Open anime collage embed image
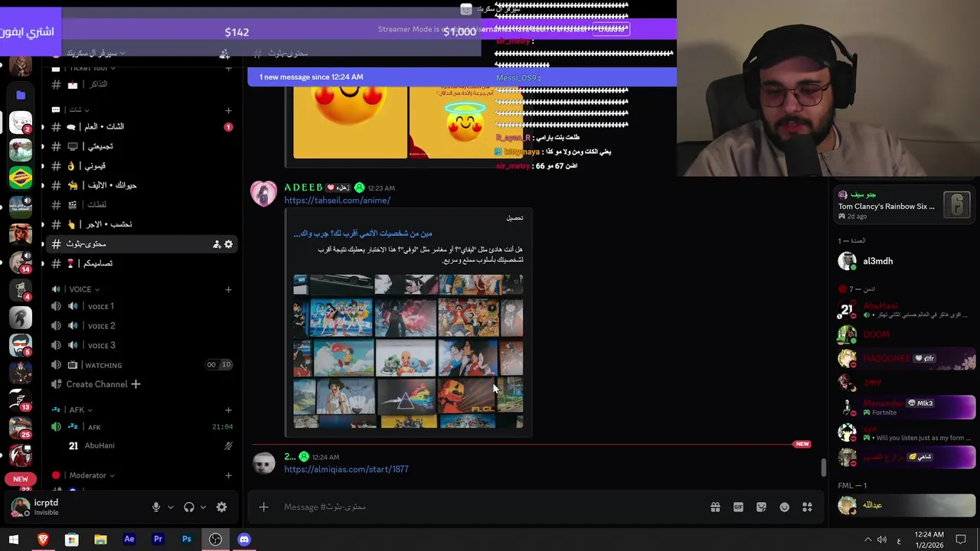 coord(408,351)
